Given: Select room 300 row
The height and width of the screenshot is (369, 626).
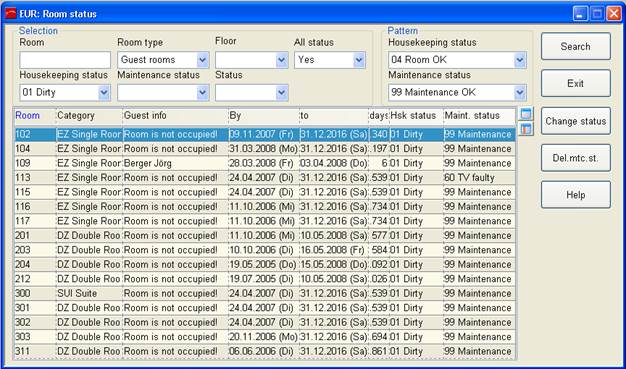Looking at the screenshot, I should tap(265, 294).
